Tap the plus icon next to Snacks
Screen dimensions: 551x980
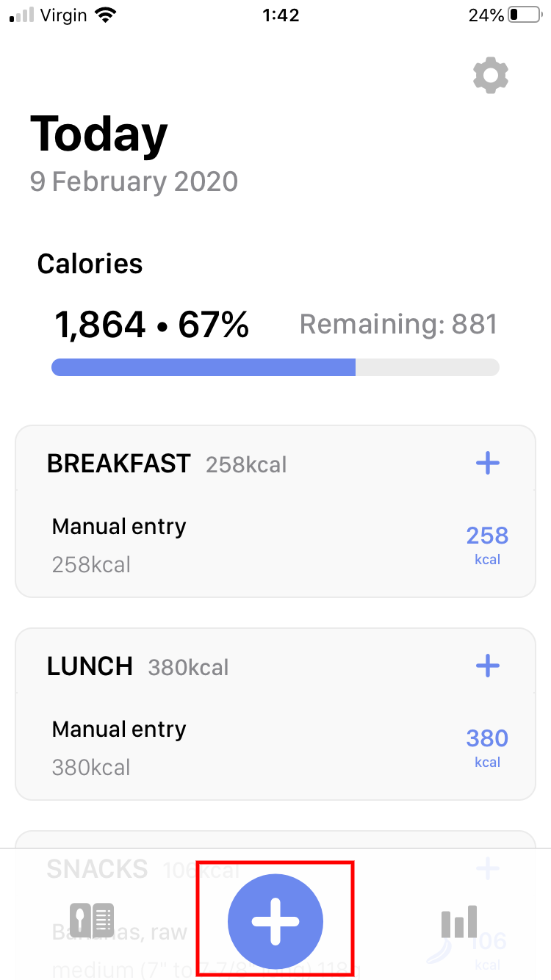click(x=488, y=868)
